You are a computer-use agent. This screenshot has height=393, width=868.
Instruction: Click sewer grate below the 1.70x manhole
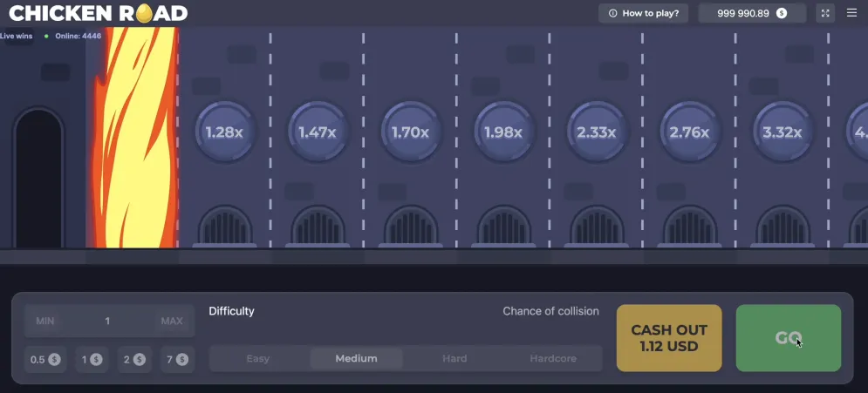(x=411, y=227)
